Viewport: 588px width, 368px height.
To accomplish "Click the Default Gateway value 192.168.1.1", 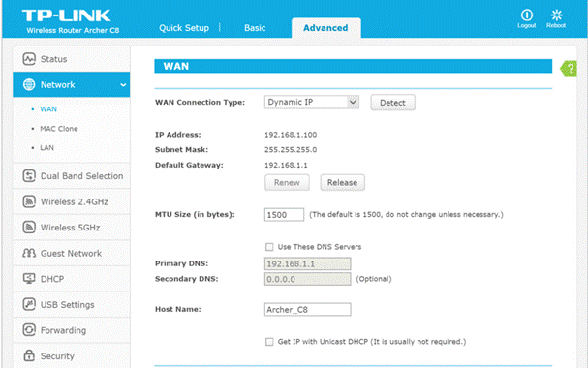I will [286, 165].
